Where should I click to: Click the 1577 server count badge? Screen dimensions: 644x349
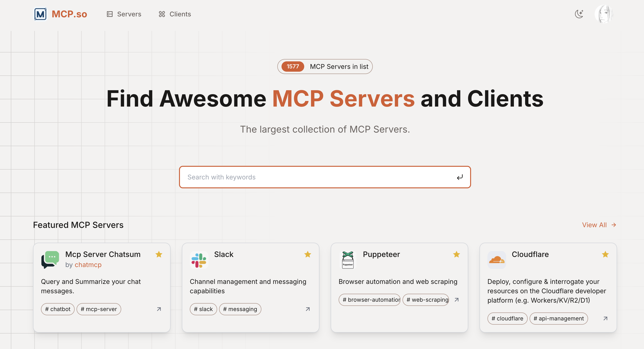coord(293,67)
